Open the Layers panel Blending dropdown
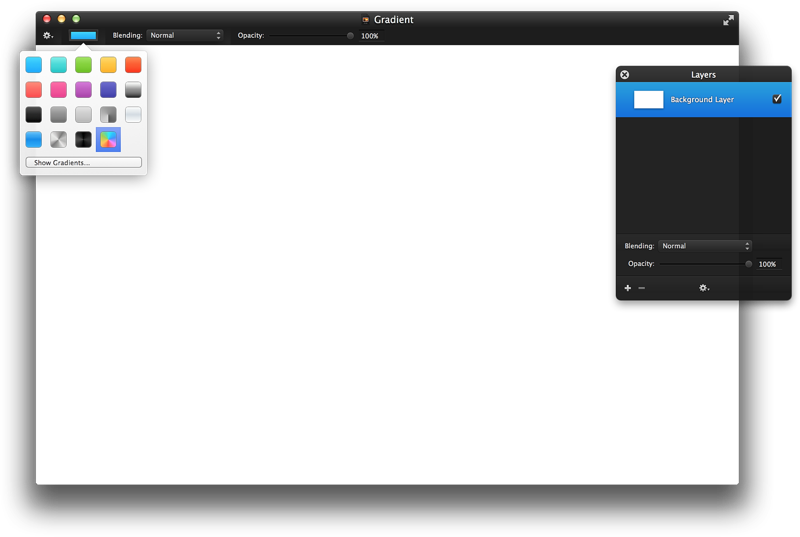The height and width of the screenshot is (537, 800). [x=705, y=246]
